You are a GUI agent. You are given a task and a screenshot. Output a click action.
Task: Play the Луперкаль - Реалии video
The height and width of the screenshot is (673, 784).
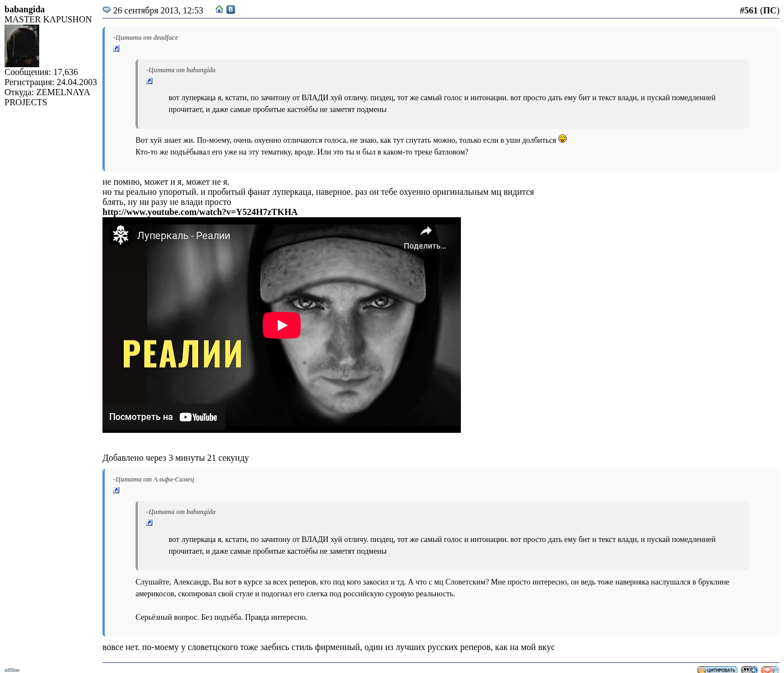(282, 325)
